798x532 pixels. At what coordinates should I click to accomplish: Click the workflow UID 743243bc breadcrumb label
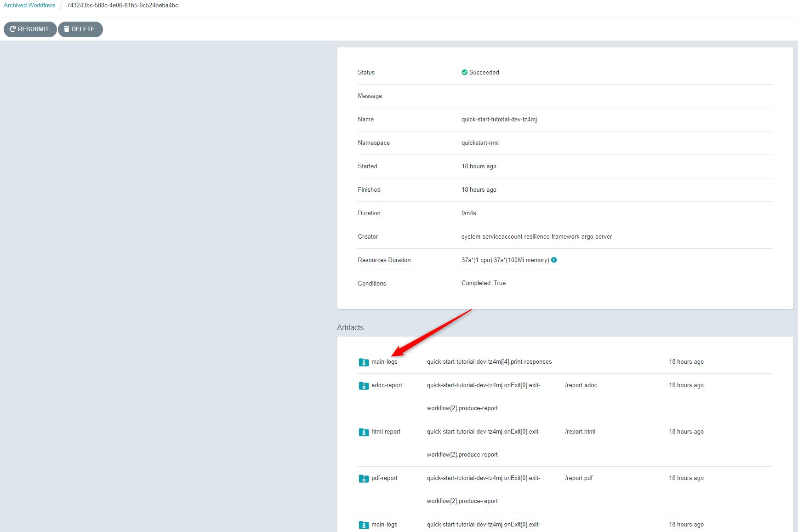click(122, 5)
